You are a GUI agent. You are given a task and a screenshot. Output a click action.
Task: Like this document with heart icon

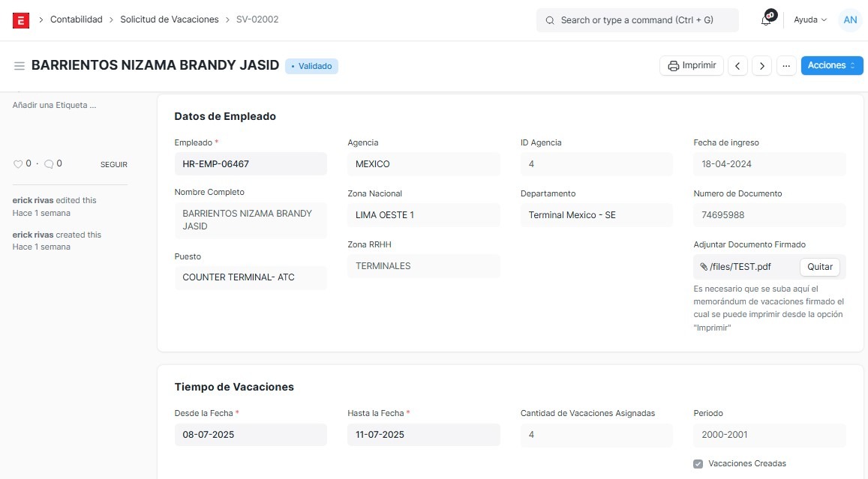(x=18, y=164)
